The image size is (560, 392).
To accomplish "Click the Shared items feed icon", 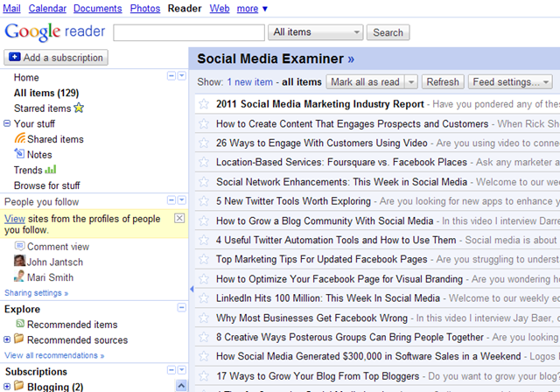I will click(19, 138).
